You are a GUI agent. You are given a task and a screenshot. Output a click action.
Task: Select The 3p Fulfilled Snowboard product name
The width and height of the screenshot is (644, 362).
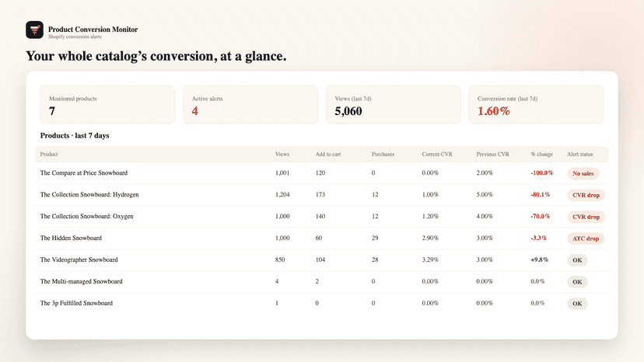76,303
